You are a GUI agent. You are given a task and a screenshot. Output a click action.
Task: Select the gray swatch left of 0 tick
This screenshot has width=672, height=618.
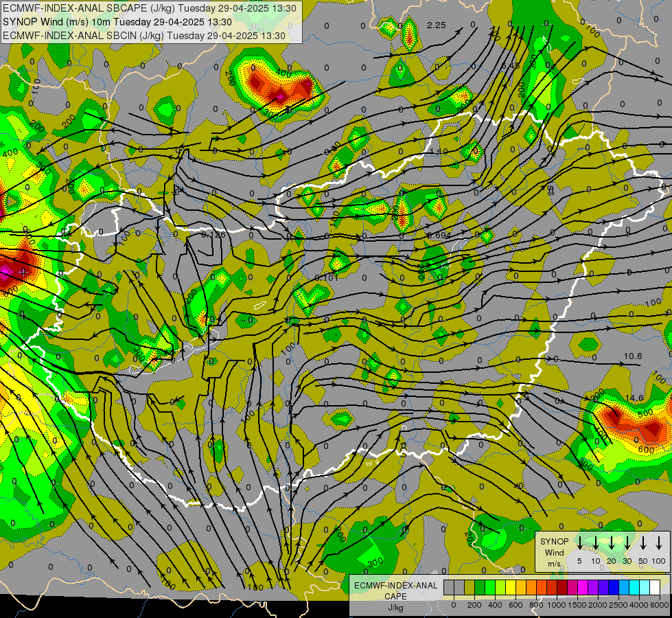[x=449, y=587]
